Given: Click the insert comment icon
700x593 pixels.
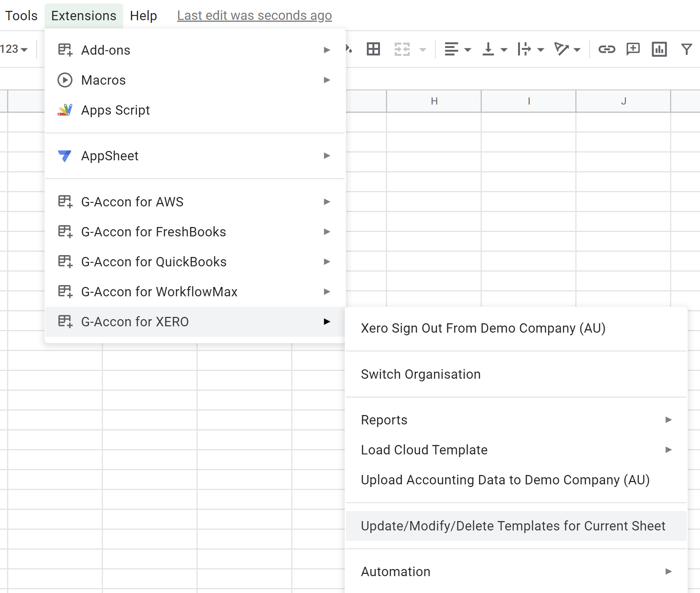Looking at the screenshot, I should pos(633,49).
